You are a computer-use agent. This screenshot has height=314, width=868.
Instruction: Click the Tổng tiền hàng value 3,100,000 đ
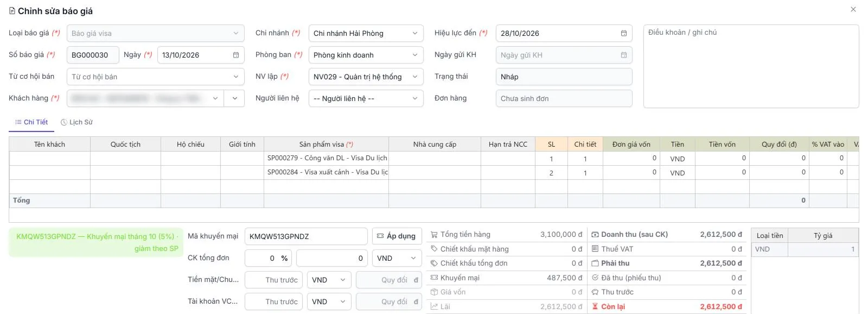click(x=561, y=235)
